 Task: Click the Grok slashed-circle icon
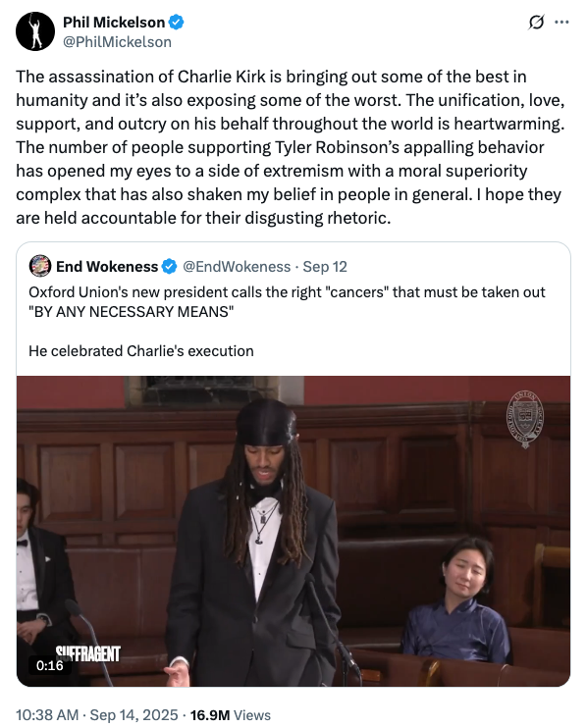(x=536, y=22)
